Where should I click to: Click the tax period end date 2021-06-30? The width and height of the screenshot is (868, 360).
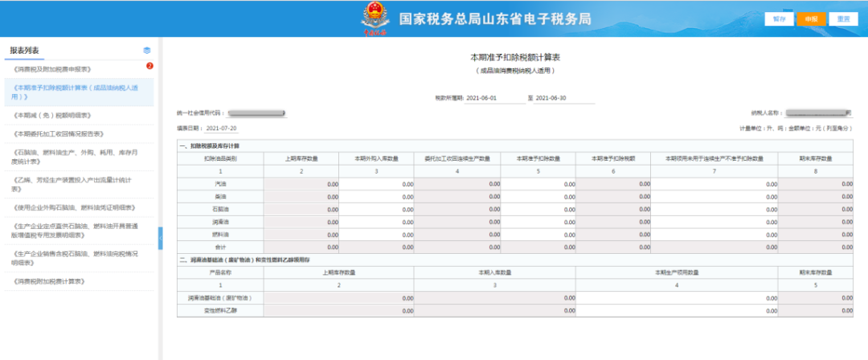[564, 98]
